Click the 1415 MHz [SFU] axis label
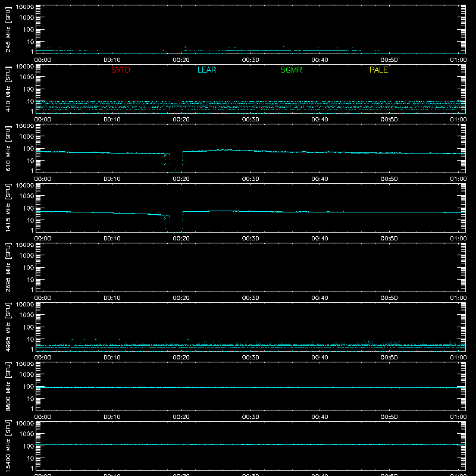 tap(8, 208)
